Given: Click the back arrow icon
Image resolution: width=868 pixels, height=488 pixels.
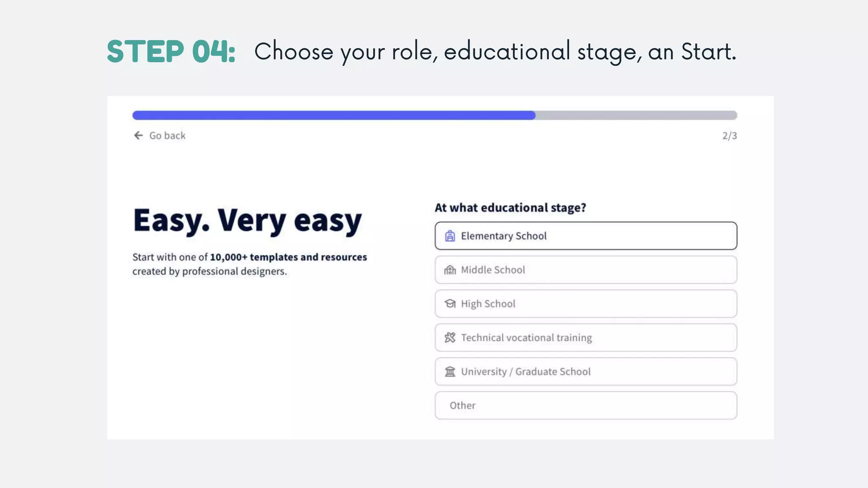Looking at the screenshot, I should point(139,136).
